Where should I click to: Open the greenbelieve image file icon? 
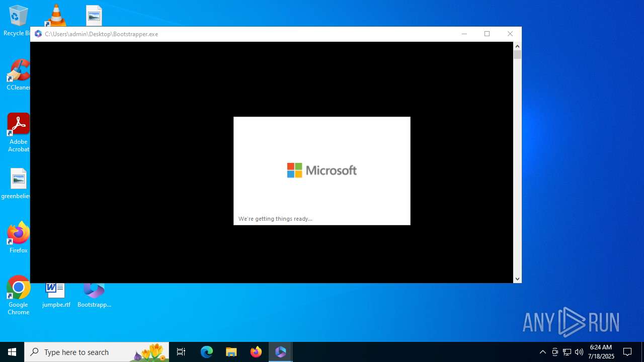(x=16, y=184)
